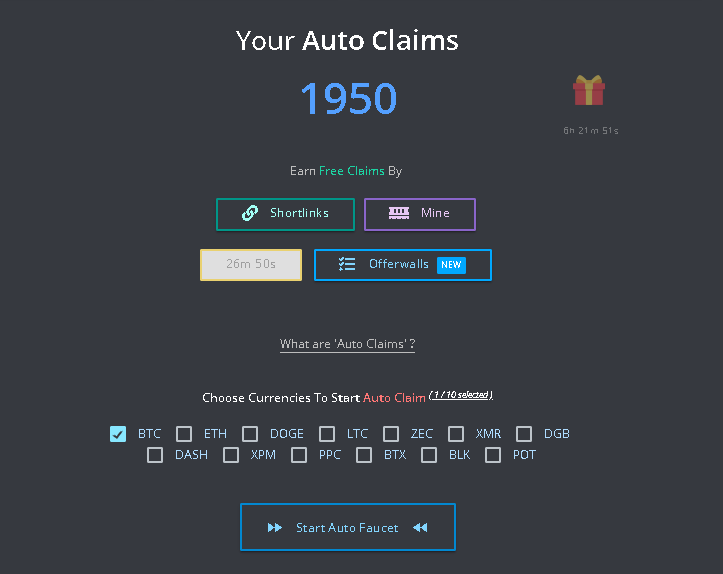
Task: Enable the ETH currency checkbox
Action: (184, 434)
